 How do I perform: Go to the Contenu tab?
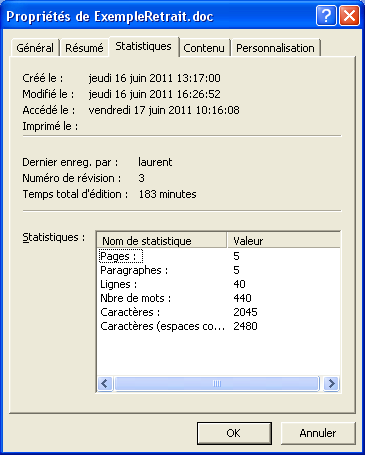click(x=204, y=48)
